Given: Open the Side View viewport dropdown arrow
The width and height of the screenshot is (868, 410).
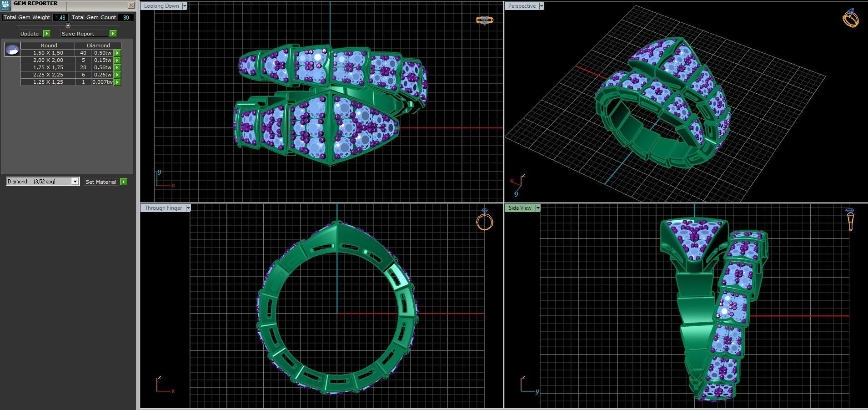Looking at the screenshot, I should 538,208.
